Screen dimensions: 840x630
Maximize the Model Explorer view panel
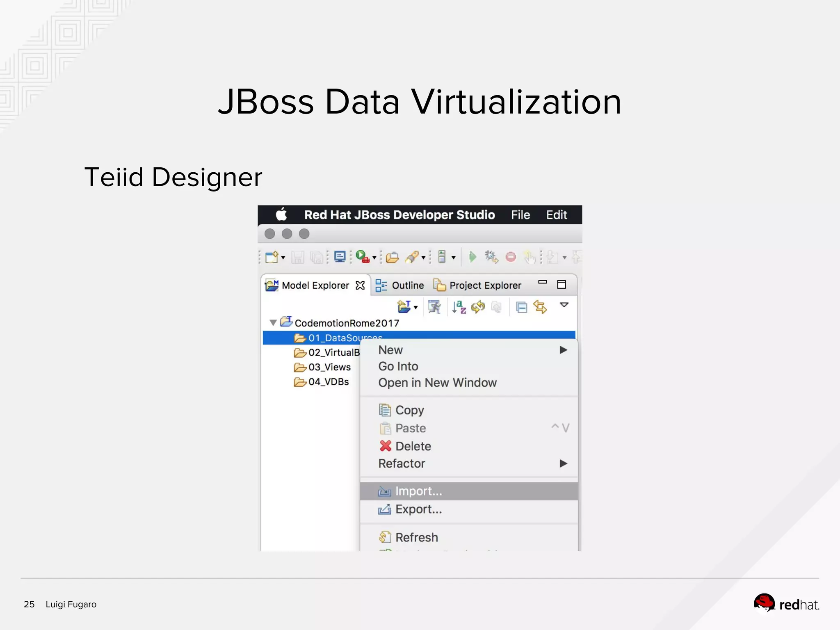tap(562, 284)
